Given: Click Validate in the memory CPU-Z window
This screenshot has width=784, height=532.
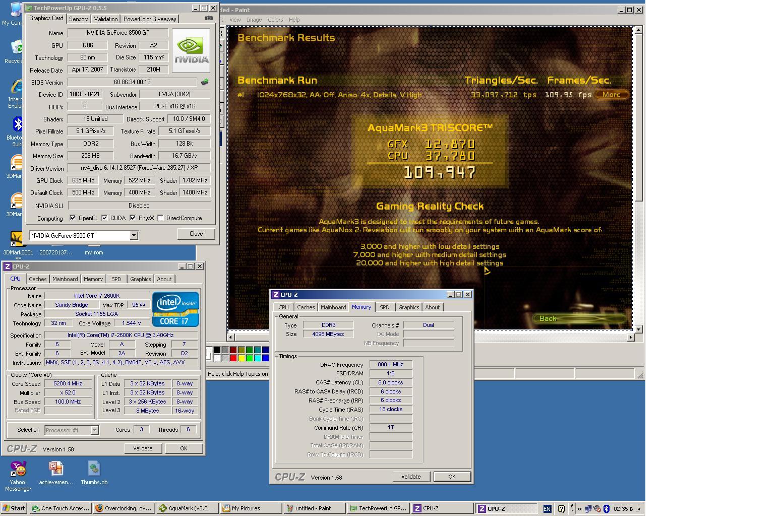Looking at the screenshot, I should (x=411, y=477).
